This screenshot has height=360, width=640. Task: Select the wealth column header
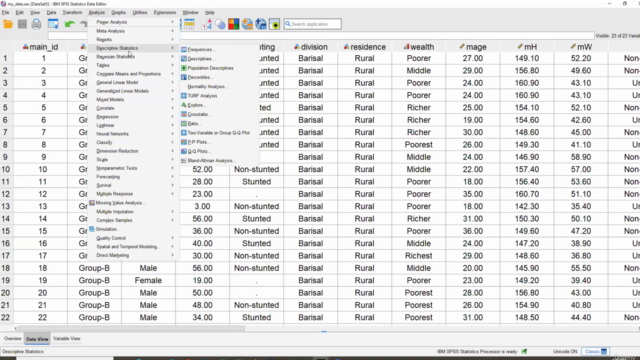click(x=419, y=47)
